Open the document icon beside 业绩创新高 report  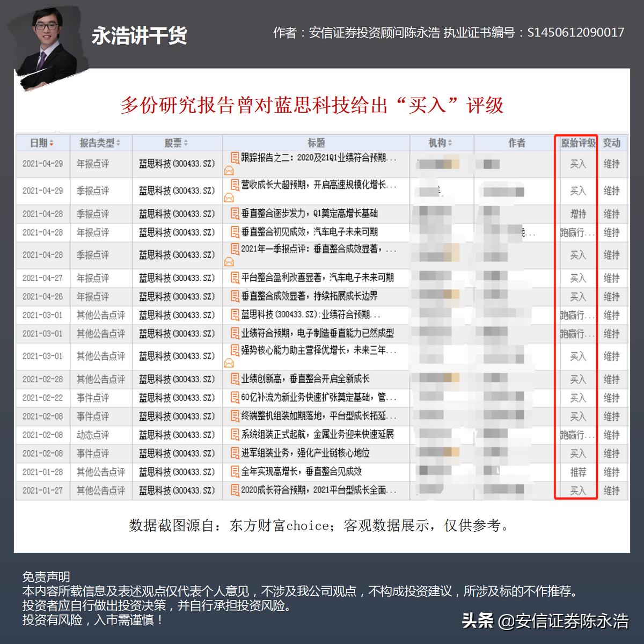pos(234,378)
